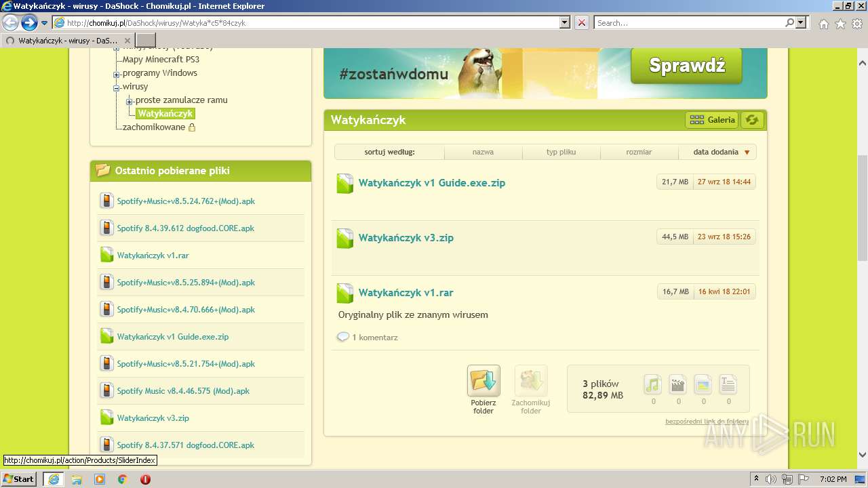Click the vertical page scrollbar thumb
The width and height of the screenshot is (868, 488).
pyautogui.click(x=863, y=207)
